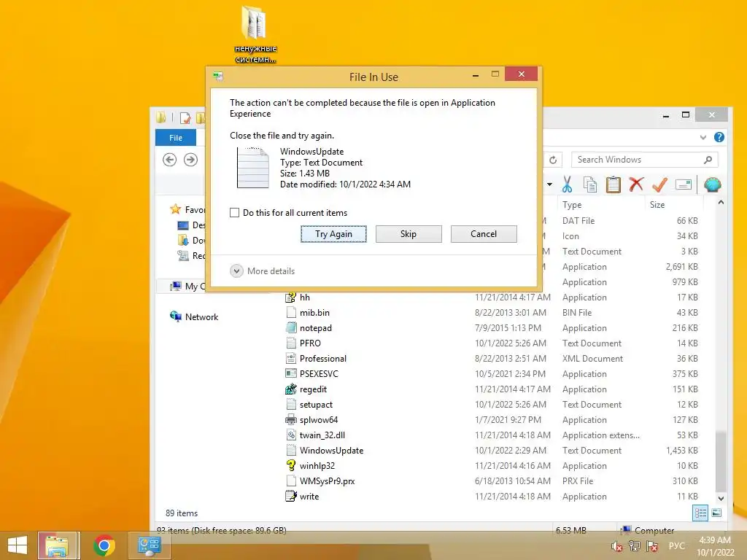Click the Windows Start button
Viewport: 747px width, 560px height.
18,545
